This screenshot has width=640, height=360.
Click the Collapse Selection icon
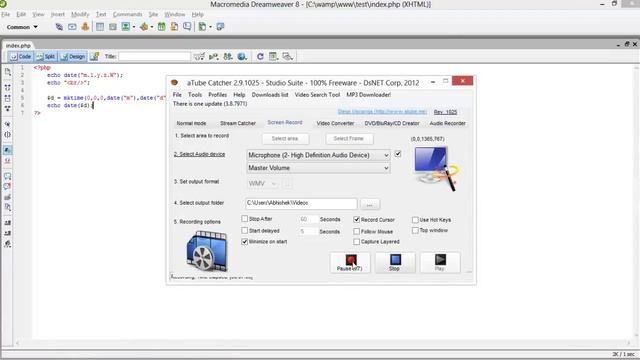(8, 98)
